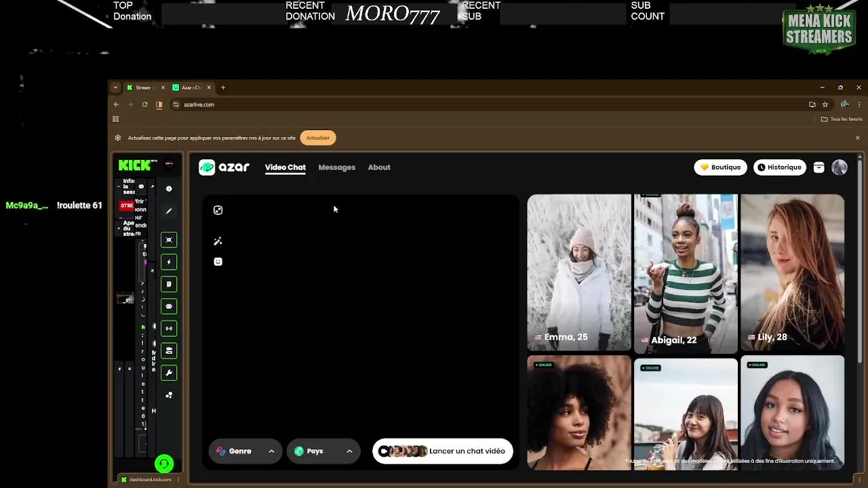Click the orange side panel icon in toolbar

click(159, 104)
